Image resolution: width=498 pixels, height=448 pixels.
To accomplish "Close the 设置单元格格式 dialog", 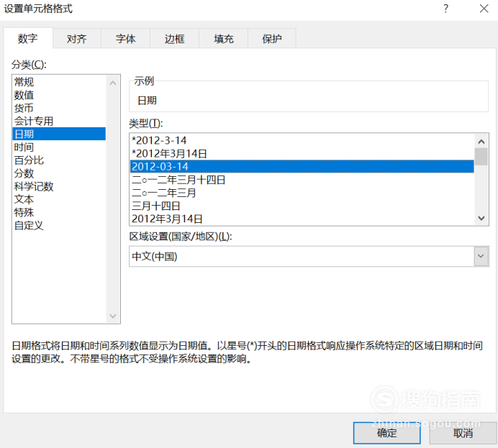I will 484,9.
